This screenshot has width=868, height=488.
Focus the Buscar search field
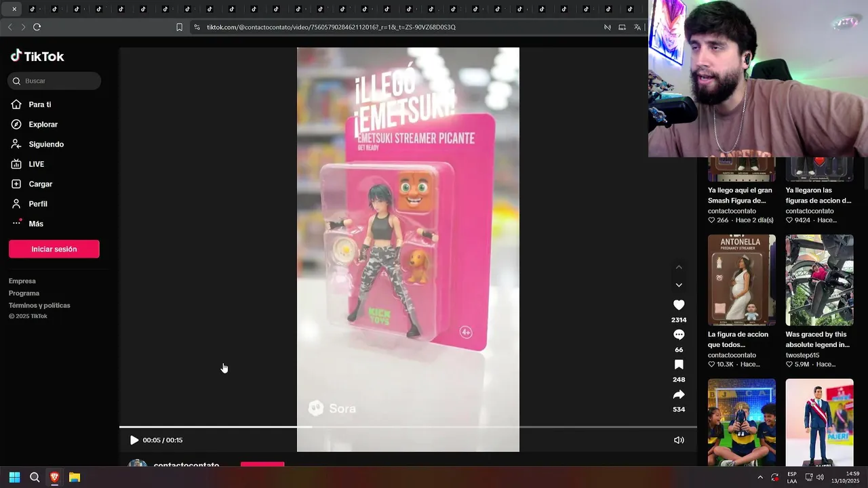54,81
